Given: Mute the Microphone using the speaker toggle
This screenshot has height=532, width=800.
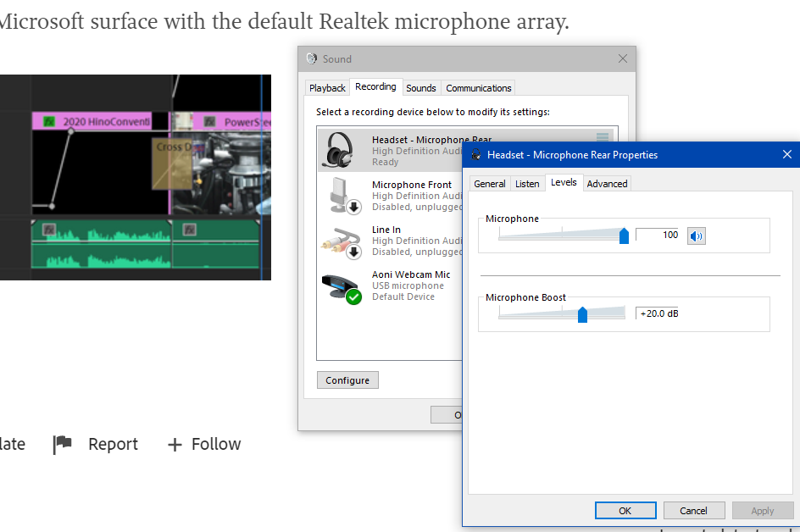Looking at the screenshot, I should (696, 236).
